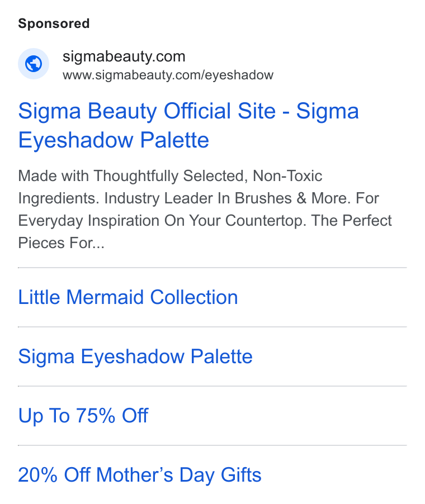Click '75%' in the discount sitelink
Image resolution: width=425 pixels, height=504 pixels.
point(96,416)
